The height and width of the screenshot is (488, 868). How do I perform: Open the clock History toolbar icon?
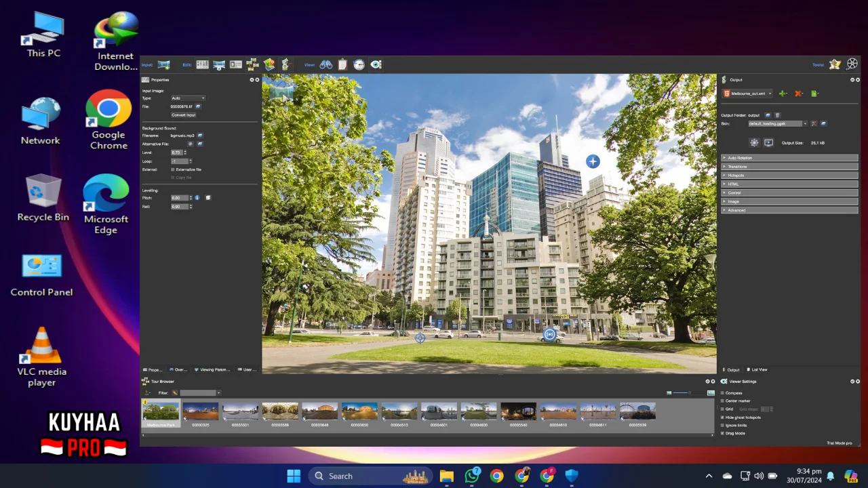[359, 64]
